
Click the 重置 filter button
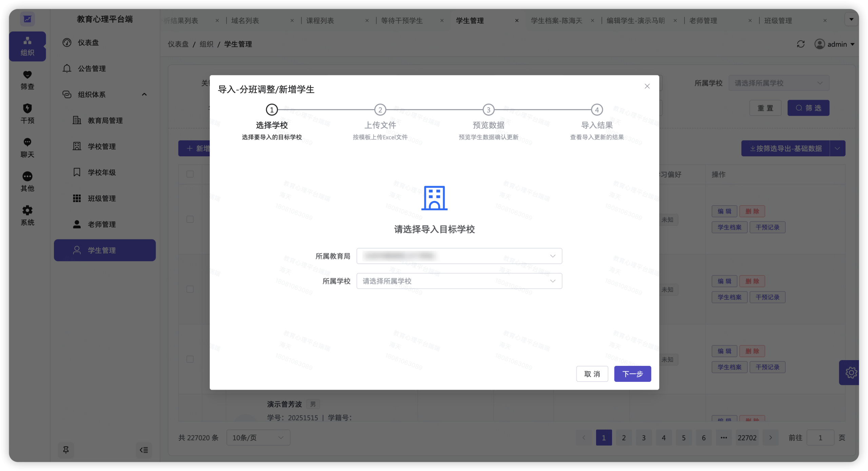pyautogui.click(x=765, y=108)
